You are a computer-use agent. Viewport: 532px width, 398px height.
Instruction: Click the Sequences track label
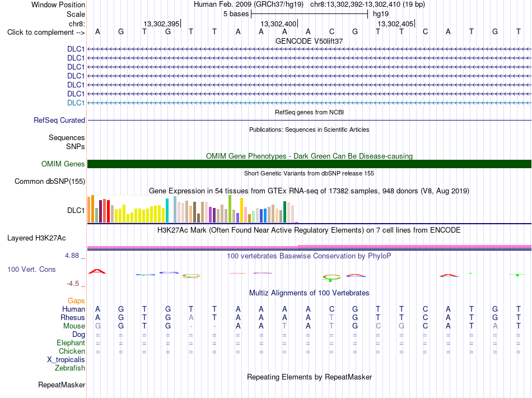click(67, 137)
